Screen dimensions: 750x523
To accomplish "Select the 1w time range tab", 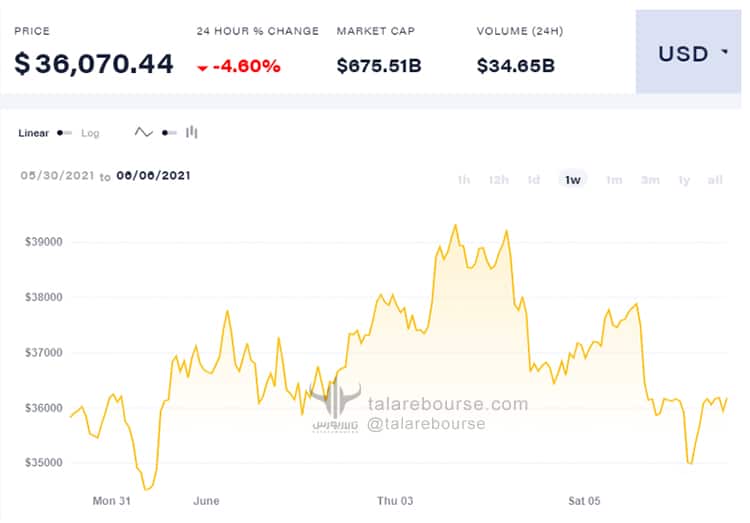I will (x=573, y=180).
